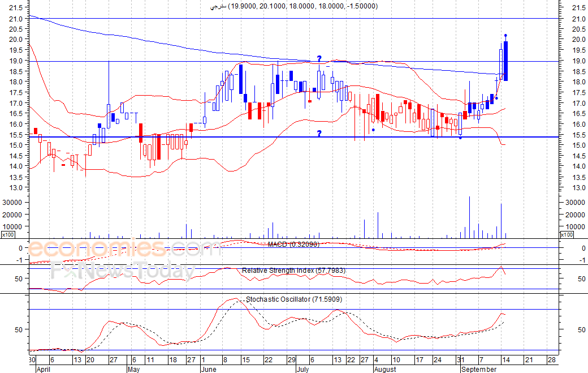
Task: Click the tall red candlestick in early May
Action: (141, 133)
